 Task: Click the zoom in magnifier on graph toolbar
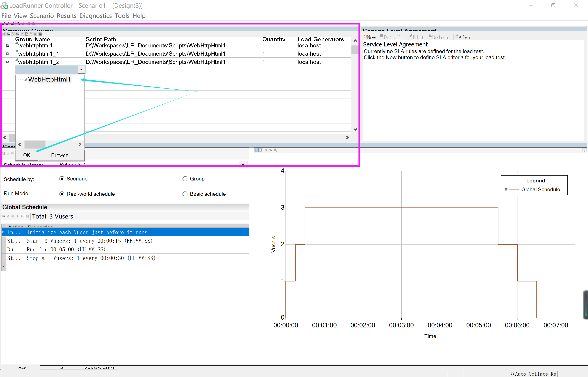266,150
